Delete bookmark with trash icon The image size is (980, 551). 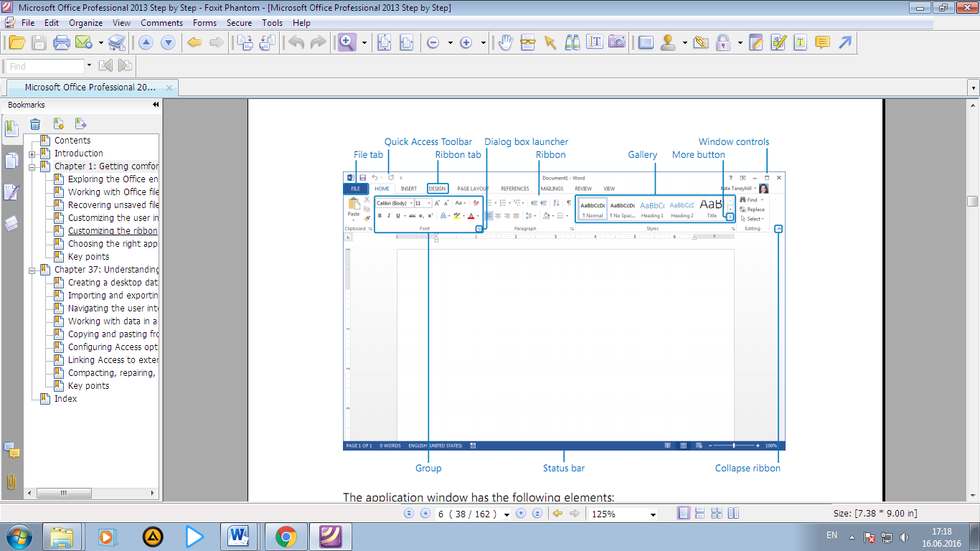[x=34, y=123]
